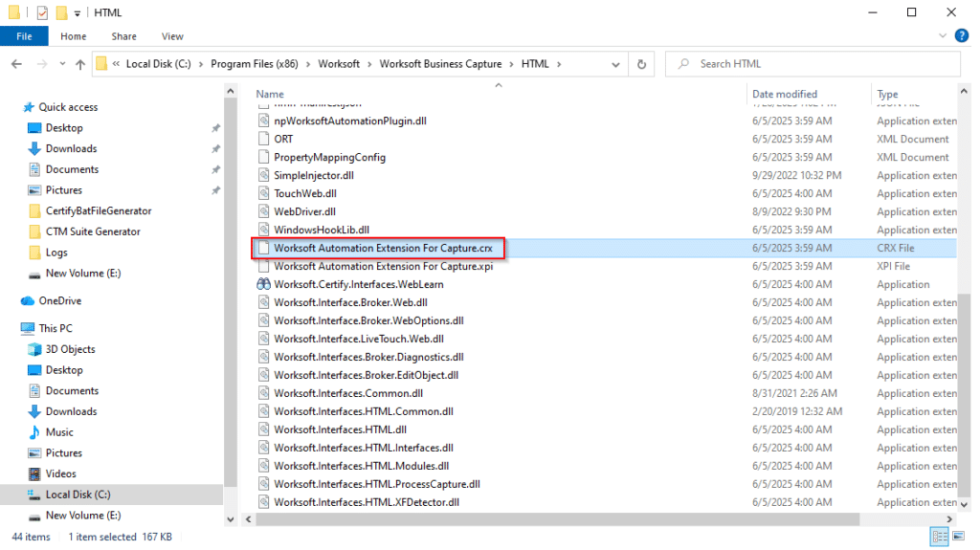Click Properties icon in title bar
The width and height of the screenshot is (980, 550).
pyautogui.click(x=42, y=11)
